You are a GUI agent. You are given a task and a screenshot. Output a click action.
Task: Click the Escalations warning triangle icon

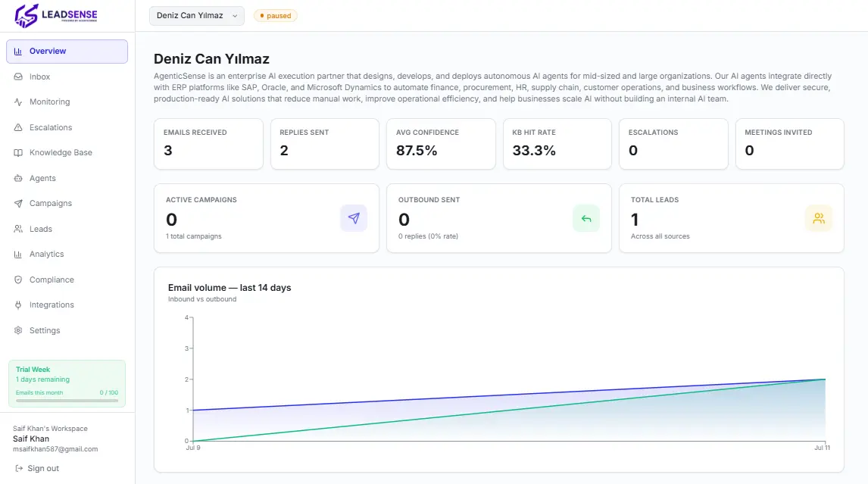click(18, 127)
